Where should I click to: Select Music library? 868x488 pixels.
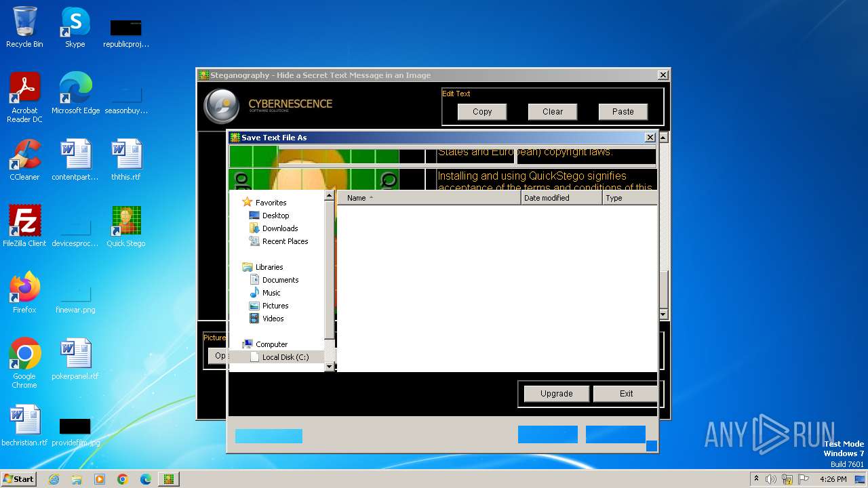click(271, 293)
